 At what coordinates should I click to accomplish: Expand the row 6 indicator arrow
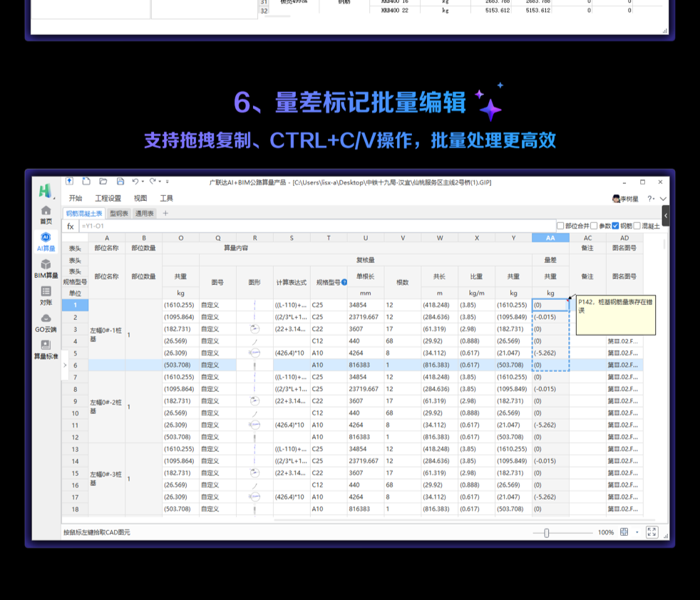click(65, 365)
